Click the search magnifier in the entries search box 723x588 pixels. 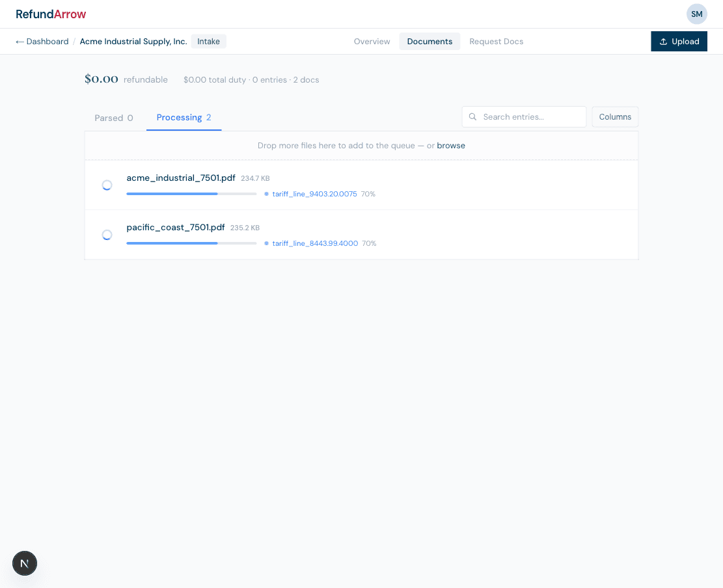472,116
